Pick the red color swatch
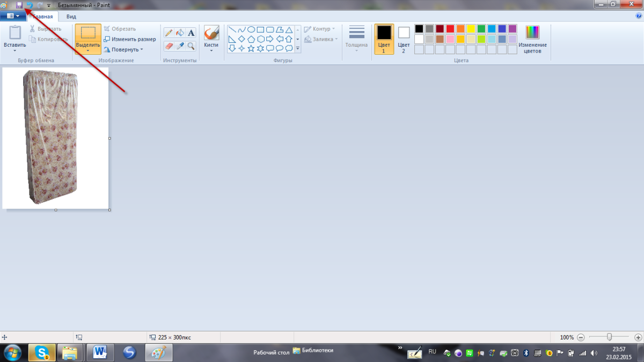Image resolution: width=644 pixels, height=362 pixels. [x=450, y=29]
